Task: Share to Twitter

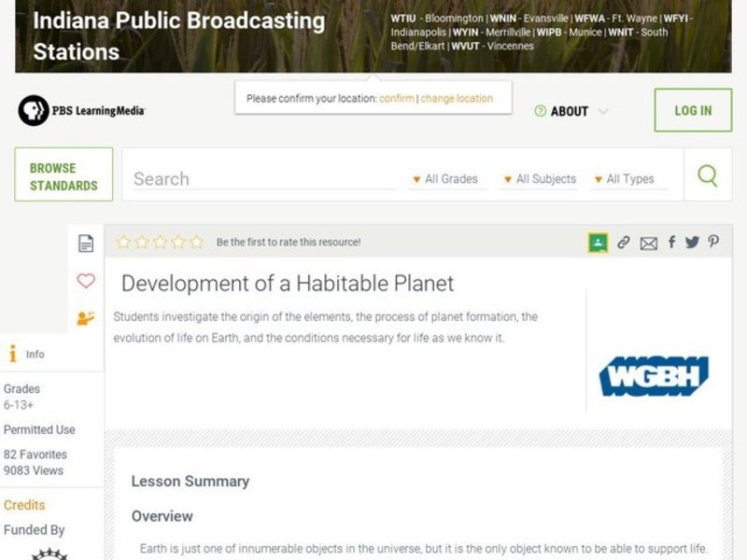Action: pos(692,242)
